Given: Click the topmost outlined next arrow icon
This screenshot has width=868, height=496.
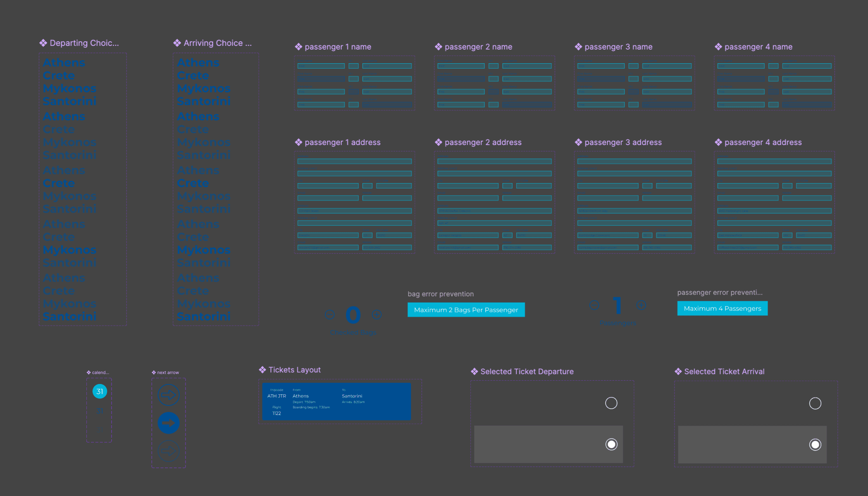Looking at the screenshot, I should [x=169, y=395].
